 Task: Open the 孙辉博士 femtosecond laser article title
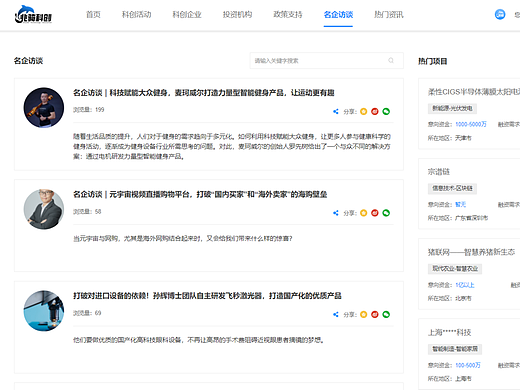(x=207, y=296)
